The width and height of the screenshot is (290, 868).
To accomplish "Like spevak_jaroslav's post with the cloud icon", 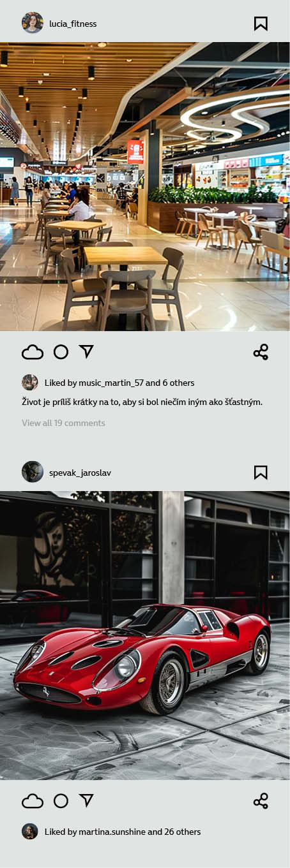I will pos(33,801).
